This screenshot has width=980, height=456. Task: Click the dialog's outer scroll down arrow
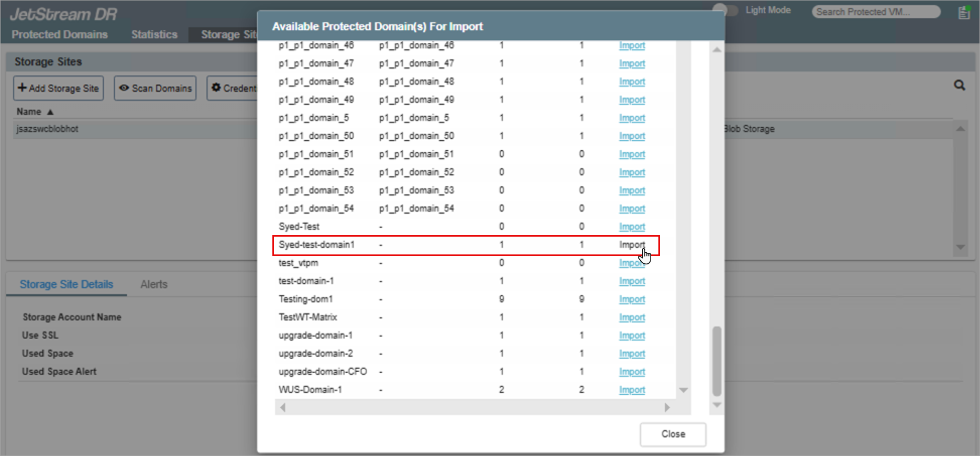coord(717,405)
